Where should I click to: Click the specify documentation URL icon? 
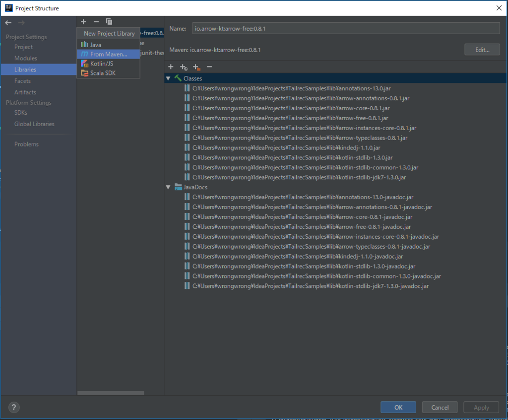(184, 67)
